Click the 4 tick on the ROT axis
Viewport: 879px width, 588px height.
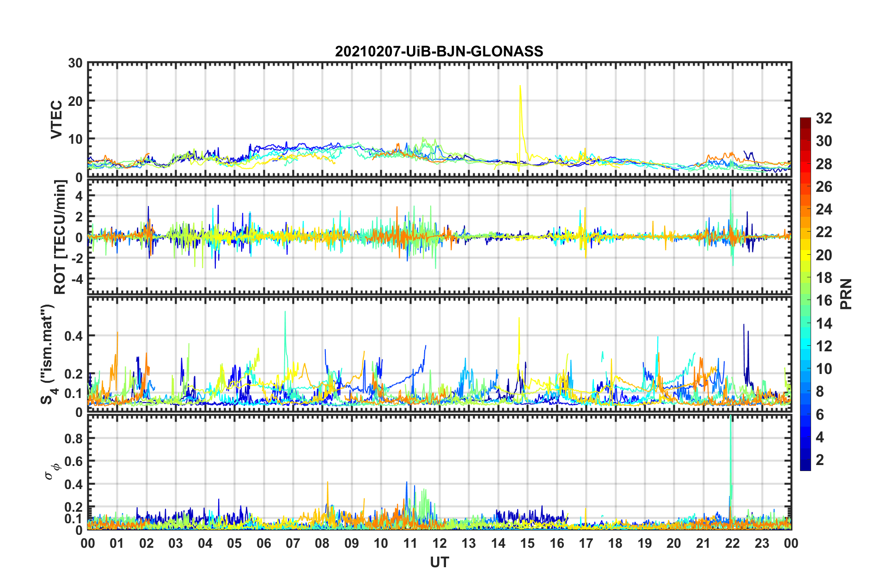pos(79,196)
